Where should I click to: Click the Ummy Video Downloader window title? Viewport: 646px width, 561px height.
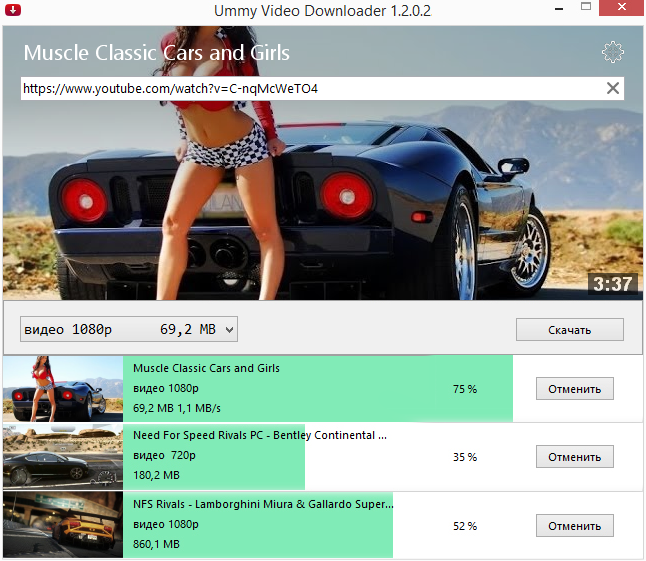click(x=322, y=10)
